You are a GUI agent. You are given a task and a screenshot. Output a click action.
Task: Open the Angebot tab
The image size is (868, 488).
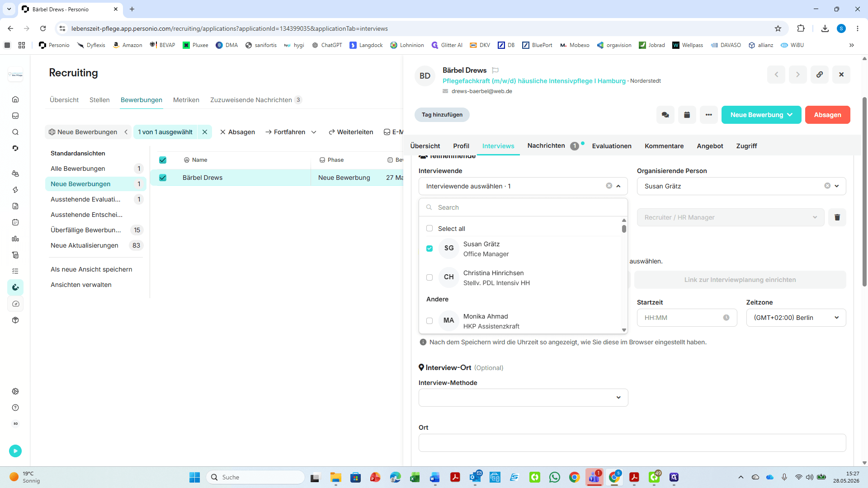710,146
